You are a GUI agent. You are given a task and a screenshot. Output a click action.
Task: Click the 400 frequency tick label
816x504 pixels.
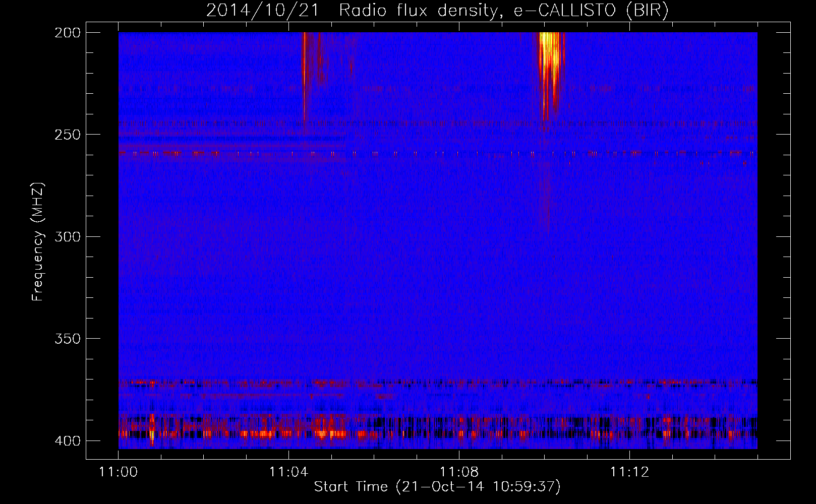[x=68, y=440]
